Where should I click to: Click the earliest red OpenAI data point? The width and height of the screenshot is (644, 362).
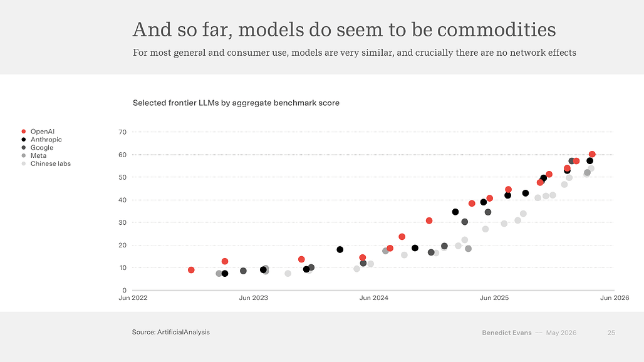[x=191, y=270]
